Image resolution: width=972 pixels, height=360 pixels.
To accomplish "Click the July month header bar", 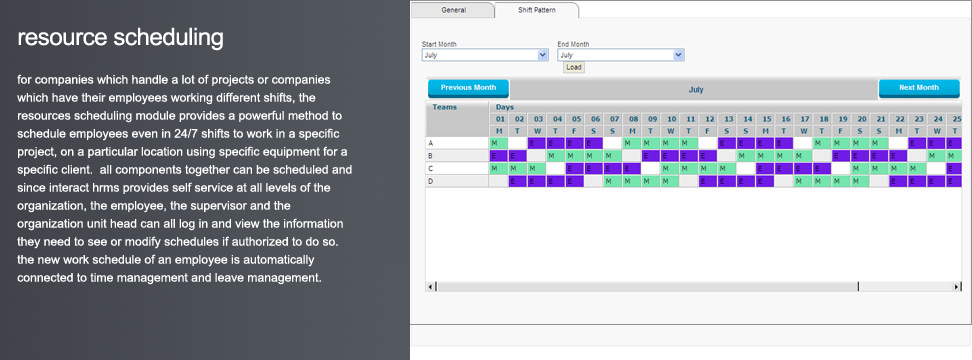I will point(696,89).
